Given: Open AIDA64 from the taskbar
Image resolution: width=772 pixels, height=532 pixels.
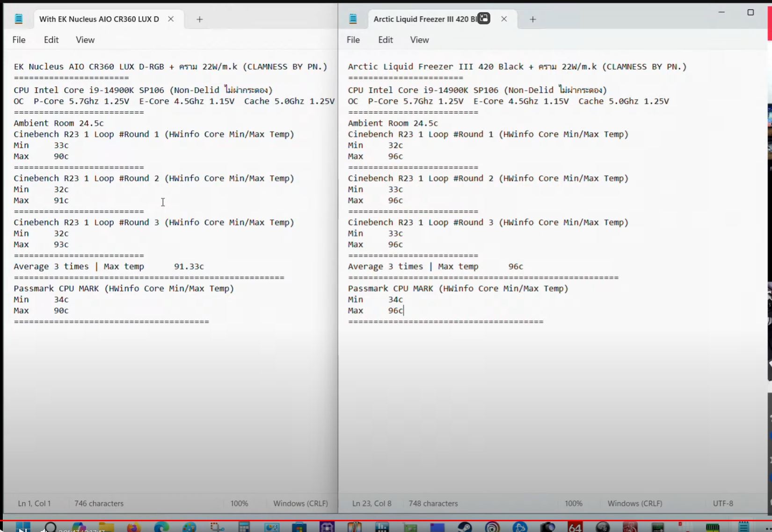Looking at the screenshot, I should coord(575,528).
